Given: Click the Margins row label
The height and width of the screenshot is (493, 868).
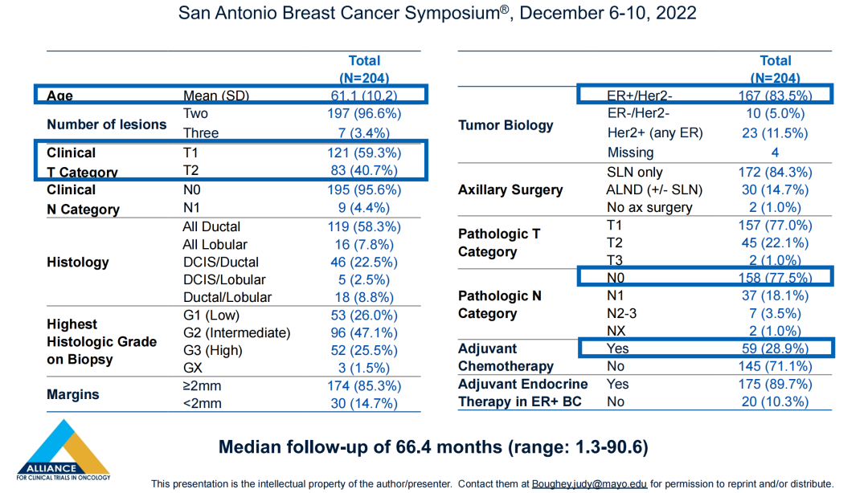Looking at the screenshot, I should tap(73, 394).
